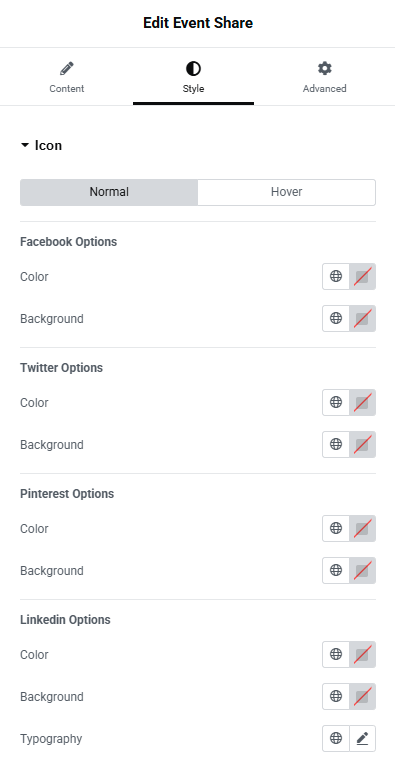Click globe icon for Facebook Background
Viewport: 395px width, 765px height.
pyautogui.click(x=336, y=319)
